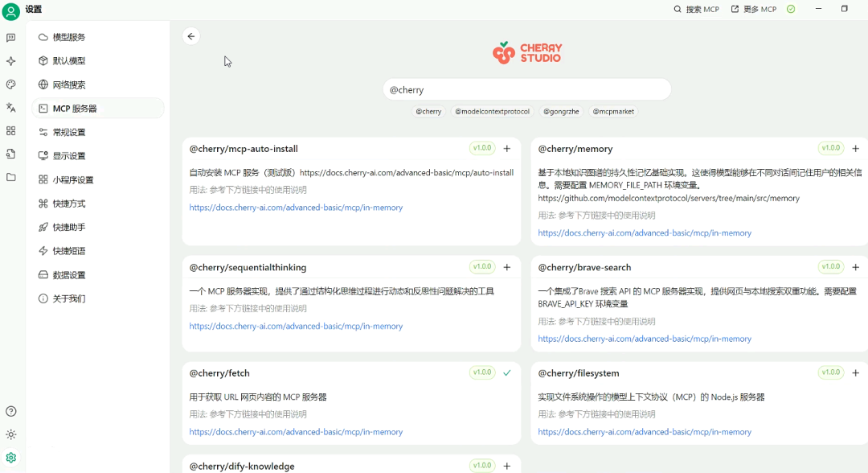Image resolution: width=868 pixels, height=473 pixels.
Task: Select 网络搜索 settings menu item
Action: point(98,84)
